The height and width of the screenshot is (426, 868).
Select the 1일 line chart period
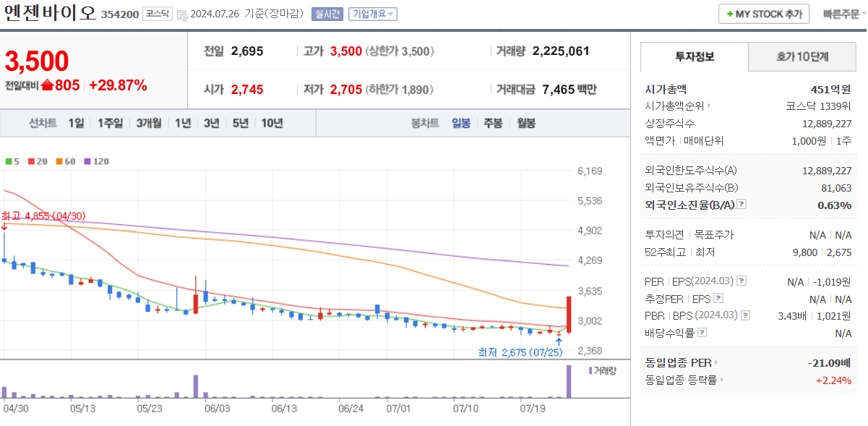tap(76, 123)
